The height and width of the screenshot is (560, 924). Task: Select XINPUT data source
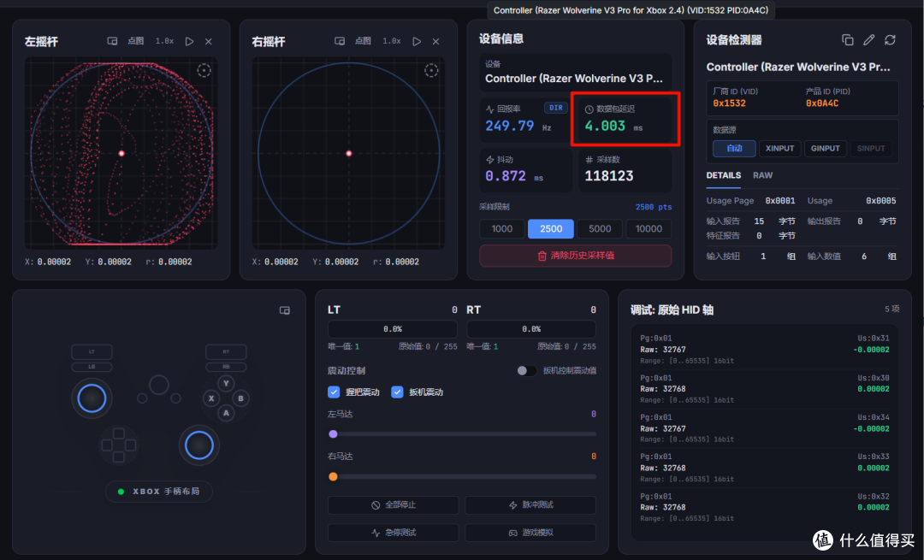779,149
